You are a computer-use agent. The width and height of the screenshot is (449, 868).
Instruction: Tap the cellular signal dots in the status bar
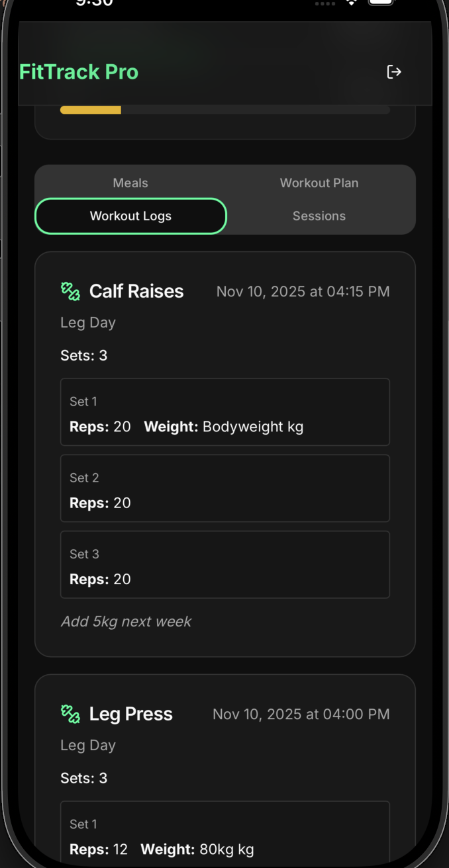(324, 3)
